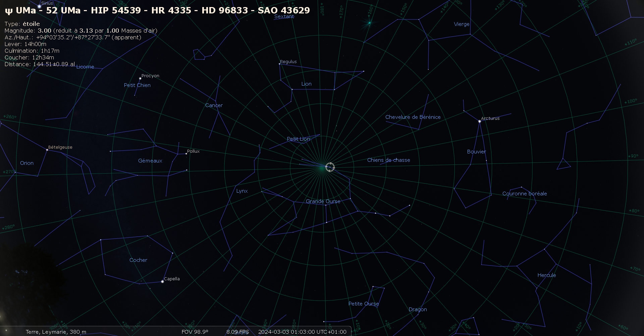Click the 'Petit Lion' constellation label
The image size is (644, 336).
click(x=298, y=139)
